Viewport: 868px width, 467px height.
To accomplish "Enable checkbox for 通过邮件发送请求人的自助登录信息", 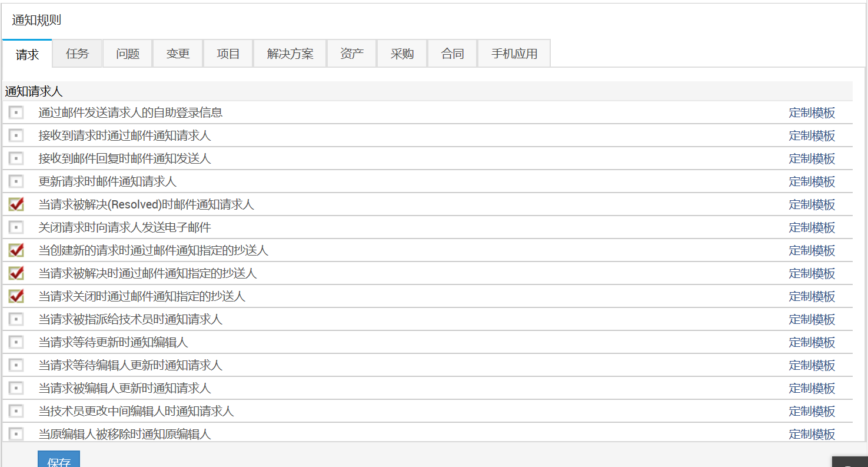I will [16, 112].
